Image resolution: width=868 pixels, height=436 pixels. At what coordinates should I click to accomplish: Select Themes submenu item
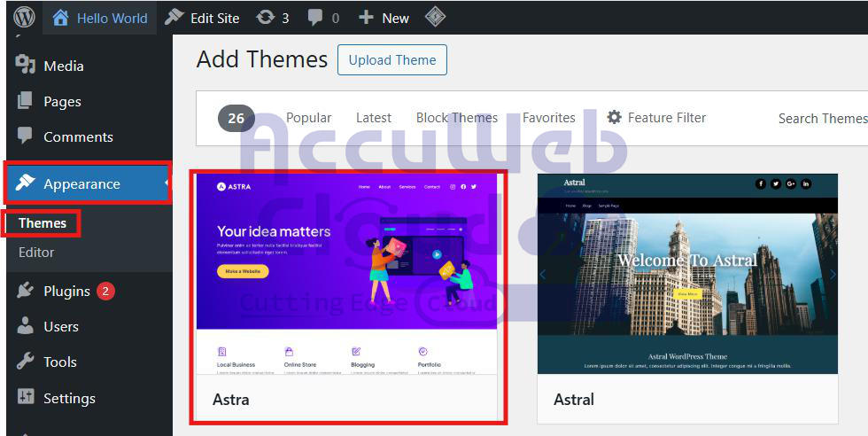(43, 222)
